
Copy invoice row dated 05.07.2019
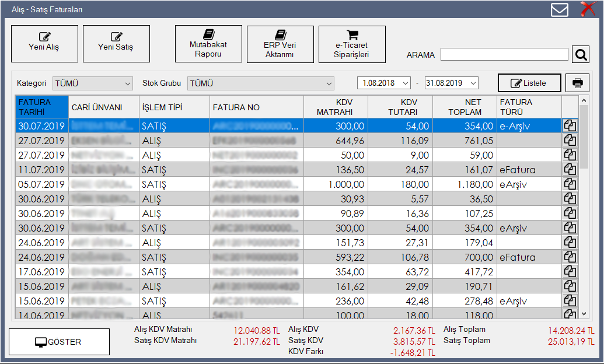coord(570,184)
